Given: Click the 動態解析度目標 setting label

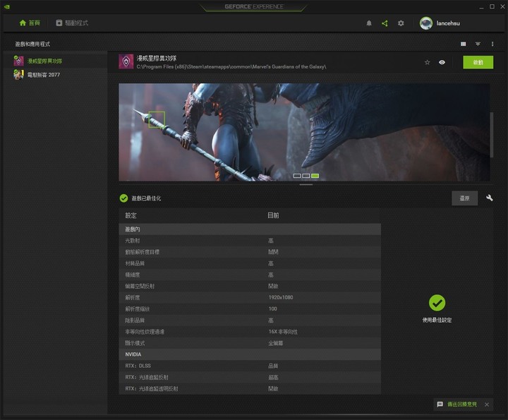Looking at the screenshot, I should click(x=143, y=252).
